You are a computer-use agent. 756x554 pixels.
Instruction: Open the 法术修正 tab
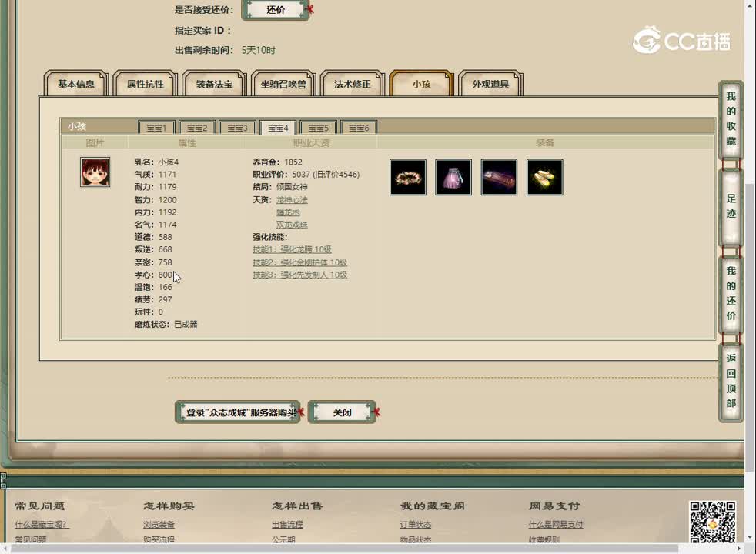(x=353, y=84)
